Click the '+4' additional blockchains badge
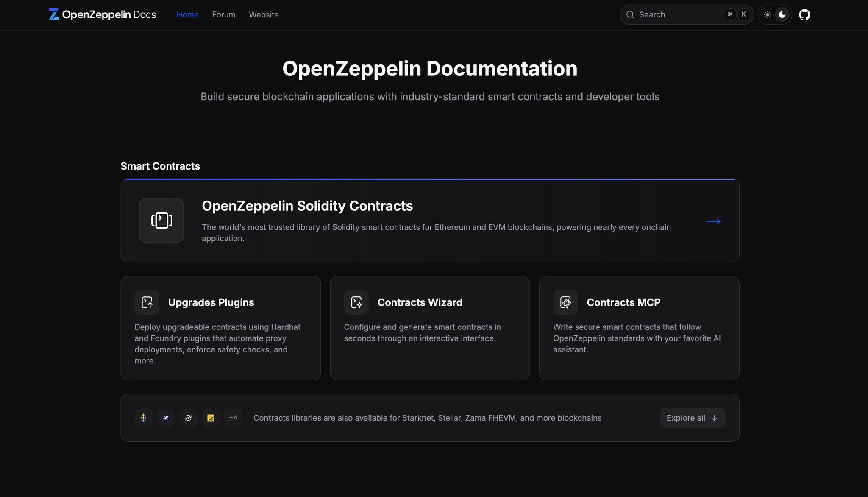The image size is (868, 497). [x=233, y=418]
